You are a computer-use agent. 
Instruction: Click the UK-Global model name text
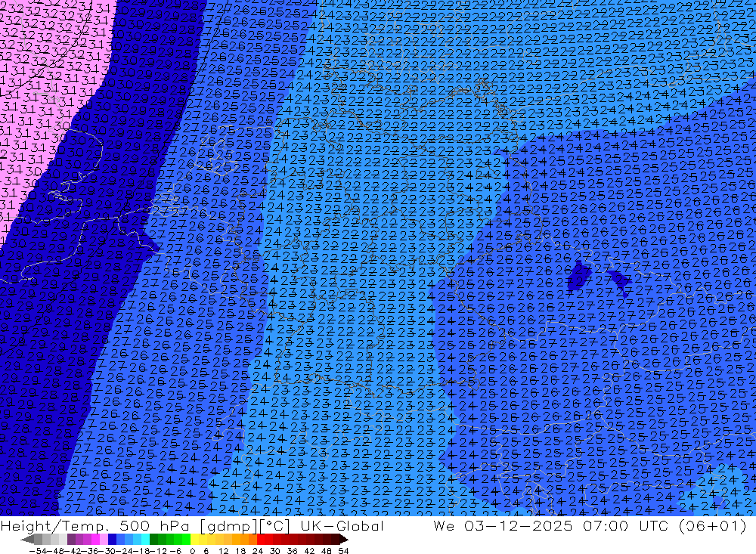tap(342, 525)
